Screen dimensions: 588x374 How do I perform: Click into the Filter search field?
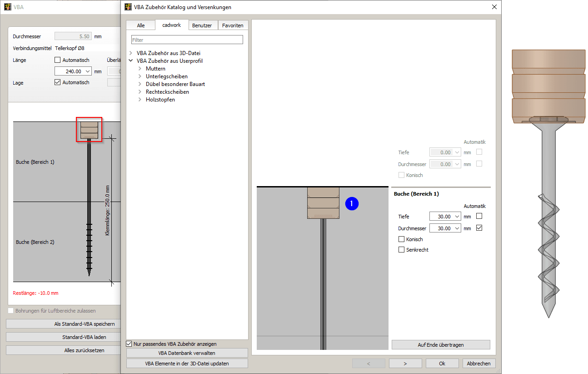(x=187, y=40)
